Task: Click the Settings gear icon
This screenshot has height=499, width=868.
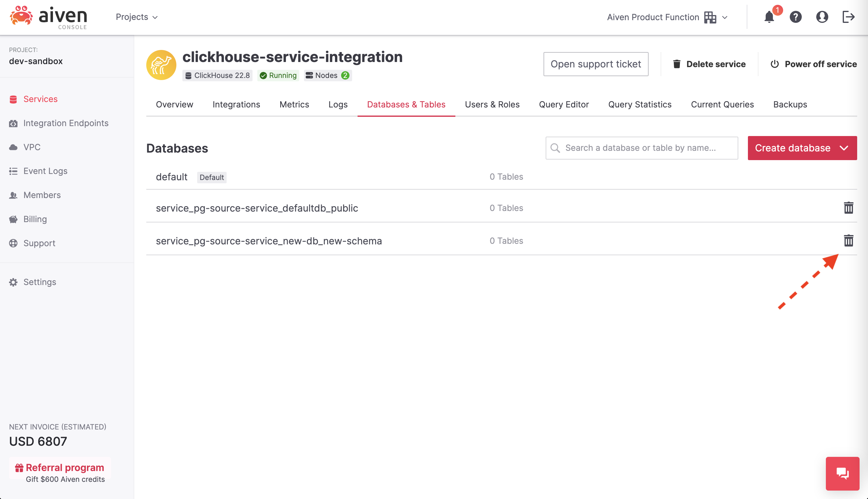Action: pyautogui.click(x=13, y=282)
